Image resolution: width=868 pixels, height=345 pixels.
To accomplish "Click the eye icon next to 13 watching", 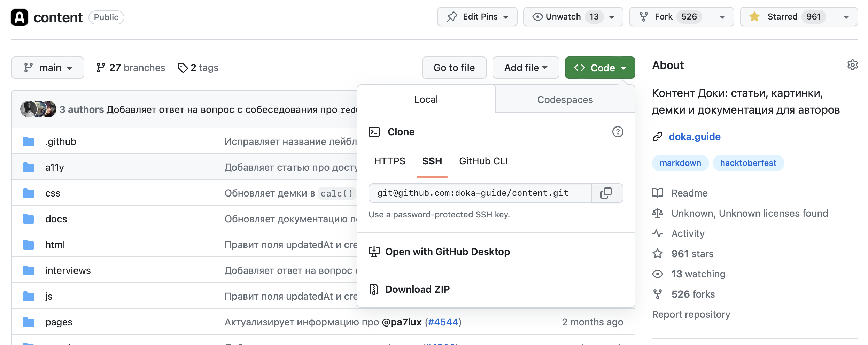I will (658, 274).
